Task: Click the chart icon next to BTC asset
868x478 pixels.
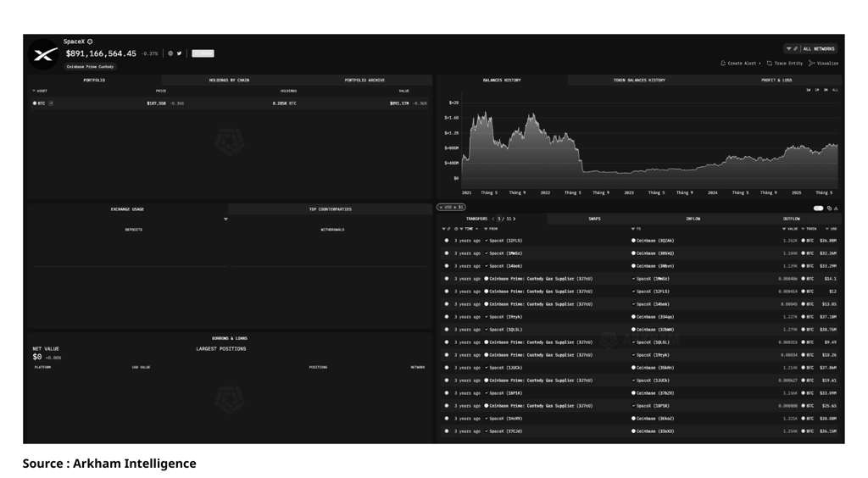Action: coord(51,103)
